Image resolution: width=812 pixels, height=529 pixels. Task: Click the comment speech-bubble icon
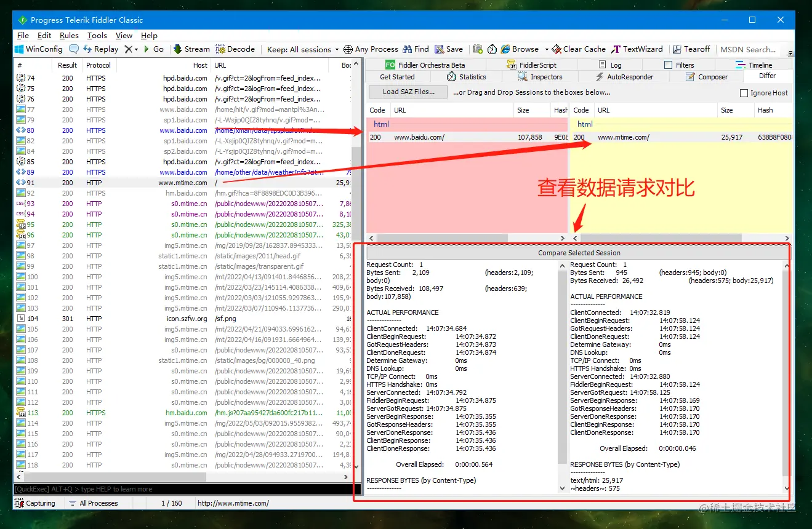pos(73,49)
